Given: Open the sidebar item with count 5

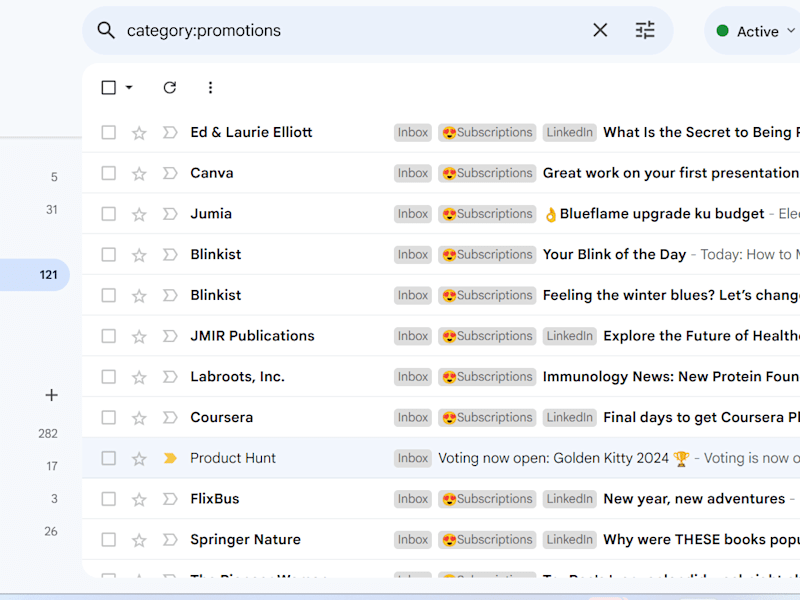Looking at the screenshot, I should (54, 177).
